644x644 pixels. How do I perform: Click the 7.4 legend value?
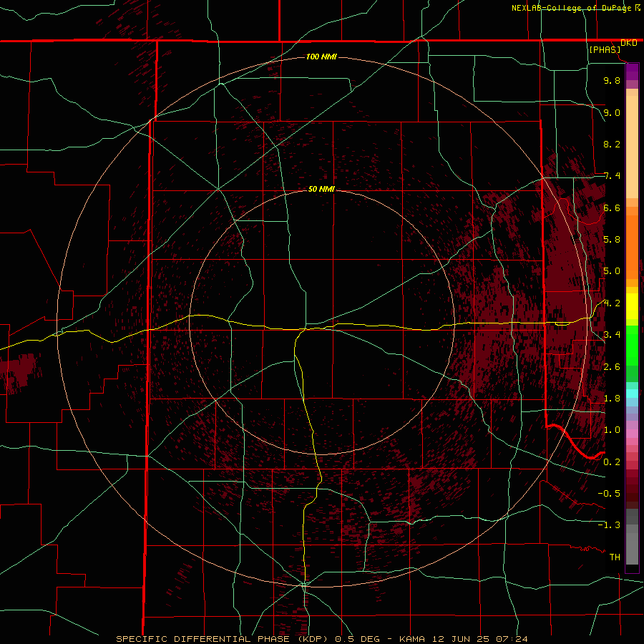click(612, 176)
